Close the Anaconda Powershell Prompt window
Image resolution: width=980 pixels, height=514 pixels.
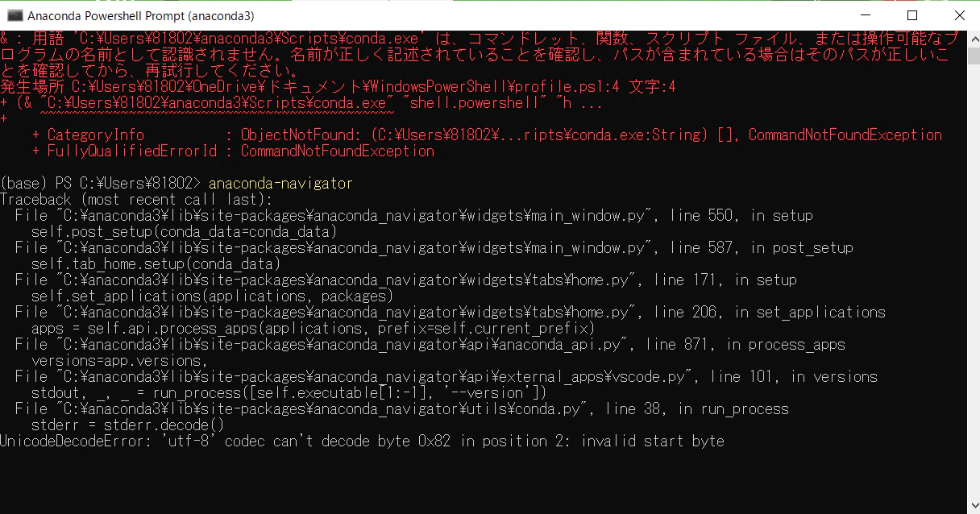tap(958, 15)
